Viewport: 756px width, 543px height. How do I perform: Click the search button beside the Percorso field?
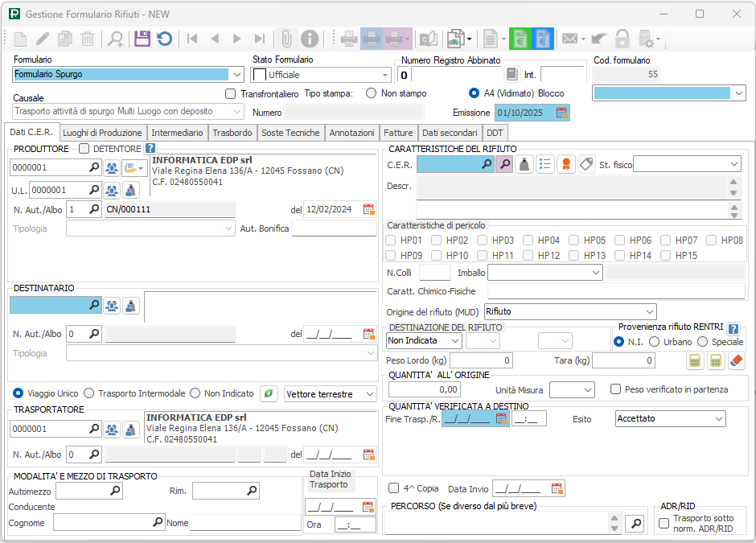point(635,524)
